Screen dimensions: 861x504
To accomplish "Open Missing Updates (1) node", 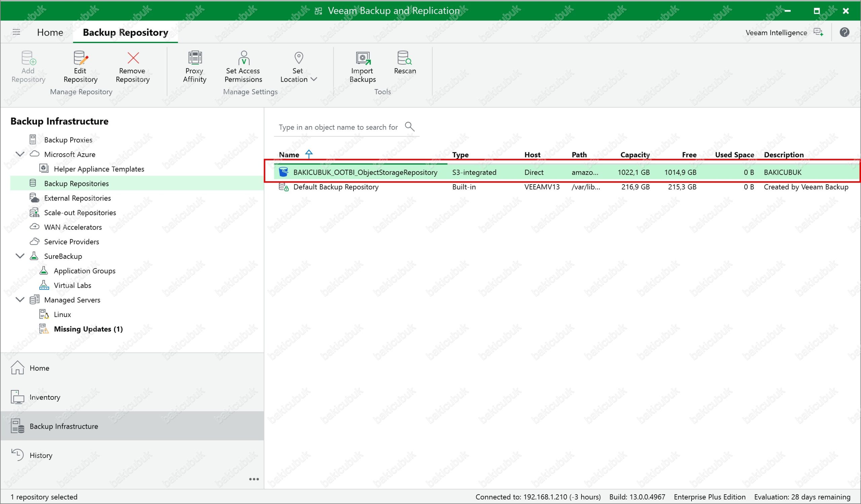I will pos(88,329).
